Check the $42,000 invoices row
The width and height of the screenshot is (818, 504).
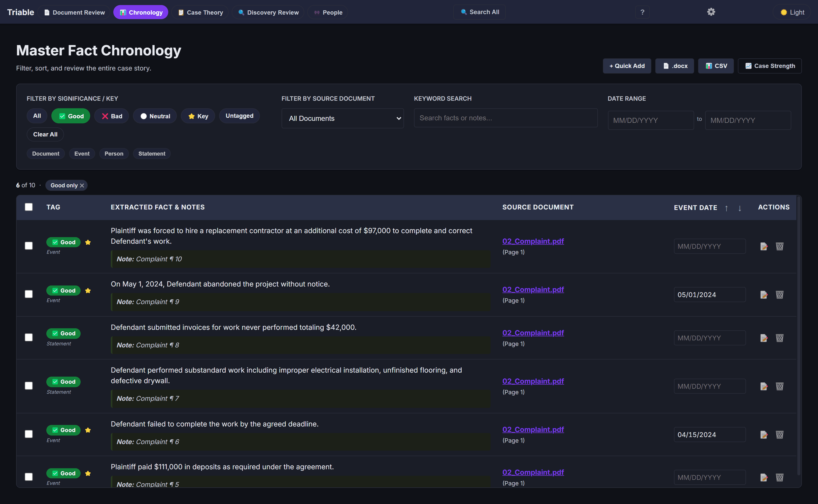[29, 337]
